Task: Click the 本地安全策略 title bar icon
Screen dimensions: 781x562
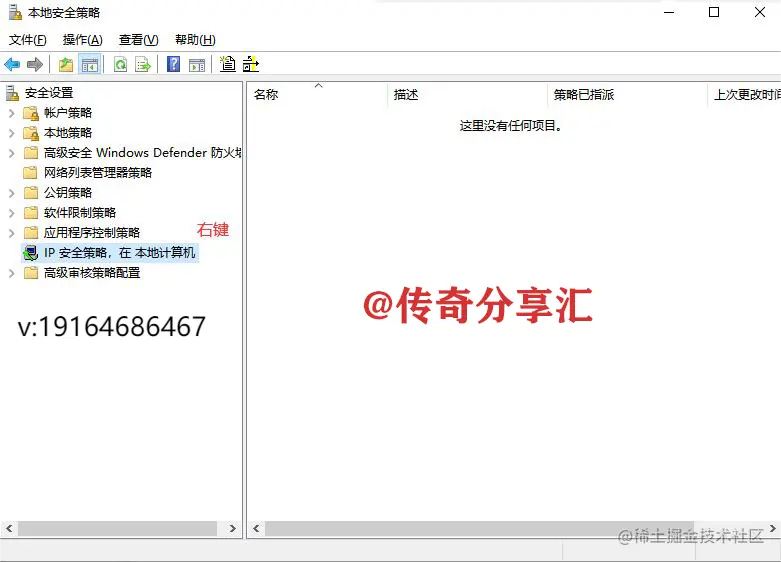Action: coord(15,12)
